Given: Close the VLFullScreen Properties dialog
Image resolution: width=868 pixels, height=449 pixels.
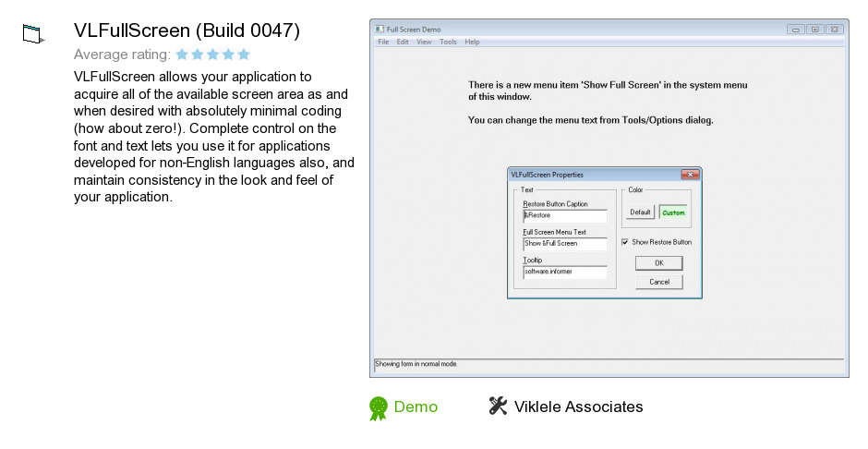Looking at the screenshot, I should click(x=690, y=175).
